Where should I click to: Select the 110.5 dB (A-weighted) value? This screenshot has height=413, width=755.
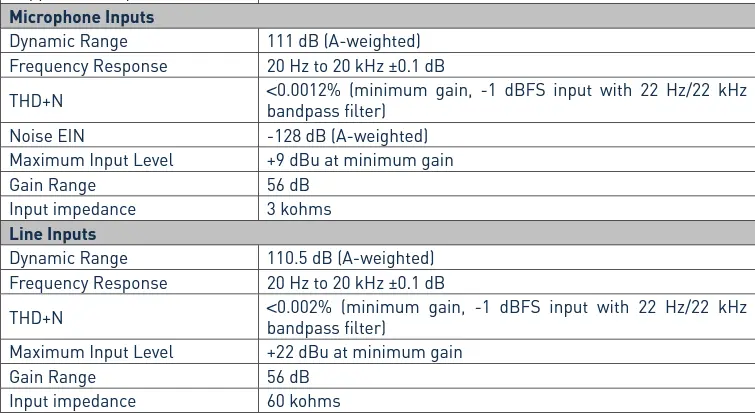(350, 258)
